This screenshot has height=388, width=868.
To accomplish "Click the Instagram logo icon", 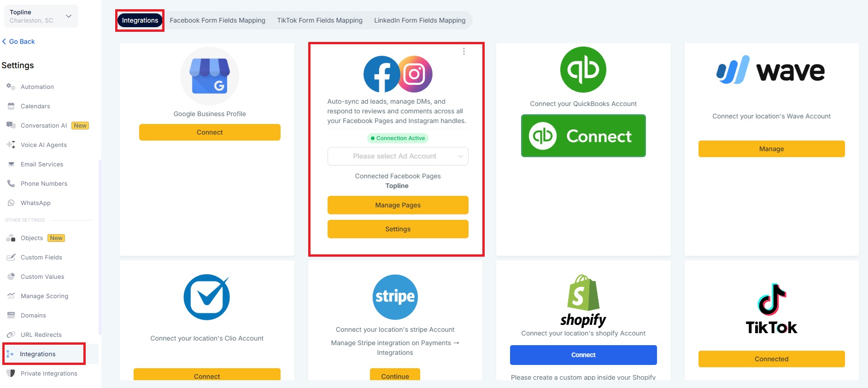I will (x=415, y=74).
